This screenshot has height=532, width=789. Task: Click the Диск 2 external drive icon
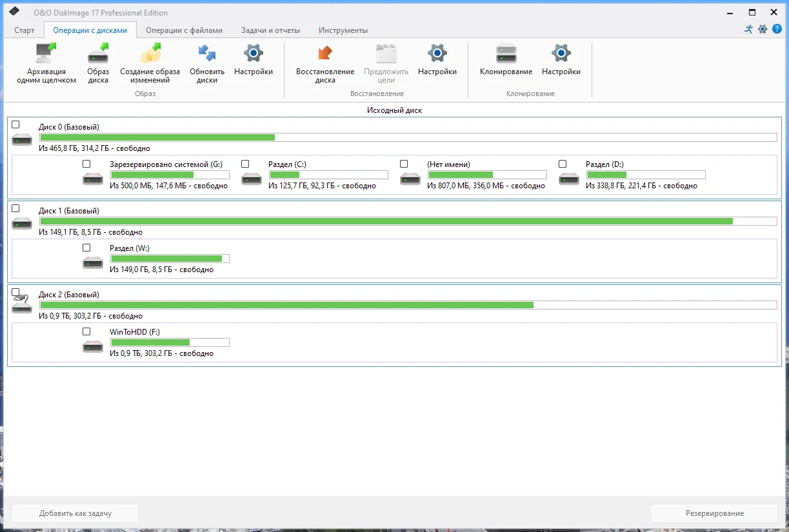(22, 304)
